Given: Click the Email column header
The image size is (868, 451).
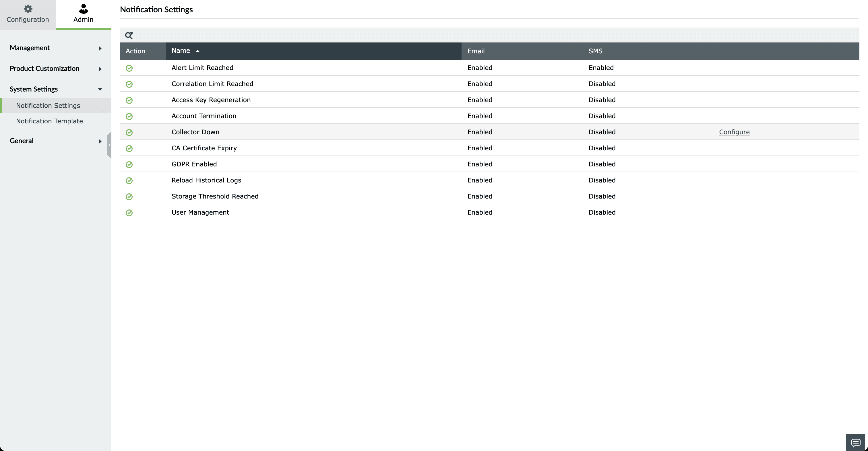Looking at the screenshot, I should 476,51.
